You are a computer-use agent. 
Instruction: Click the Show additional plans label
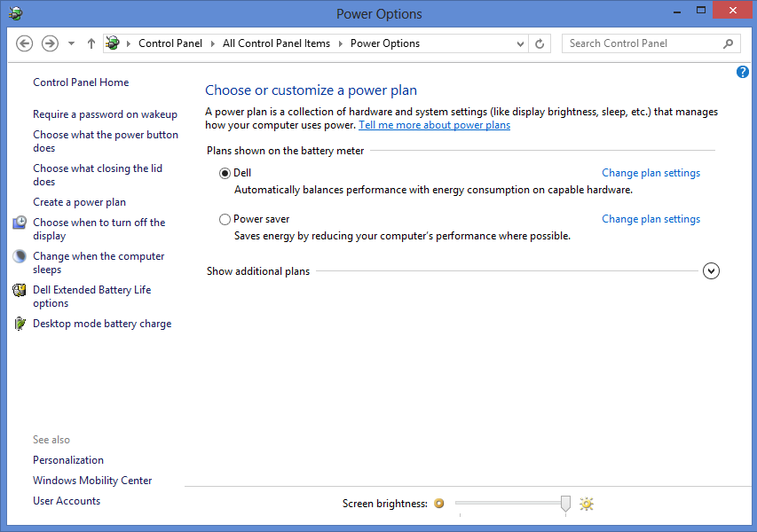click(x=257, y=271)
